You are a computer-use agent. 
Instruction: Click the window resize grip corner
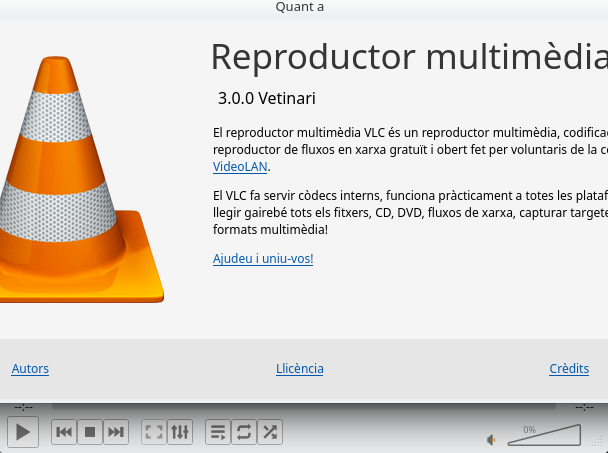(x=599, y=441)
